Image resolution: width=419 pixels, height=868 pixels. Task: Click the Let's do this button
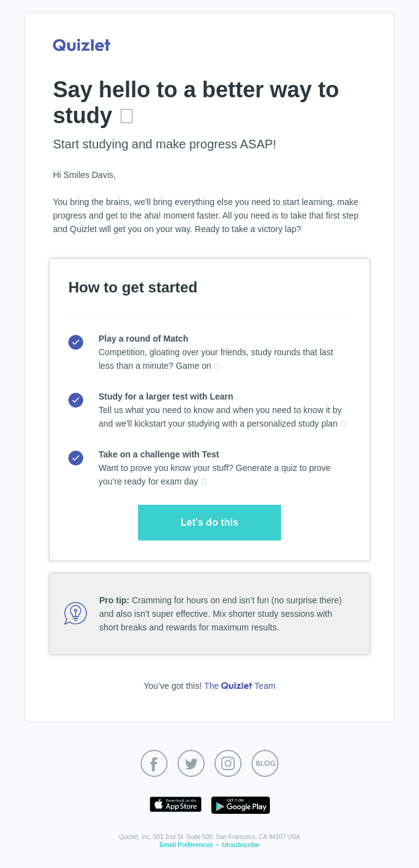[209, 523]
